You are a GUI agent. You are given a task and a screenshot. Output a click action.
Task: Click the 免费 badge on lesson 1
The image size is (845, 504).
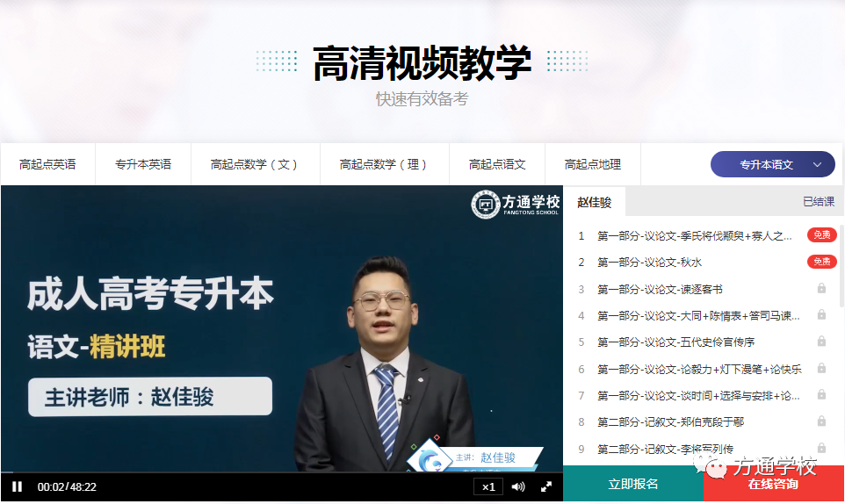pos(821,235)
